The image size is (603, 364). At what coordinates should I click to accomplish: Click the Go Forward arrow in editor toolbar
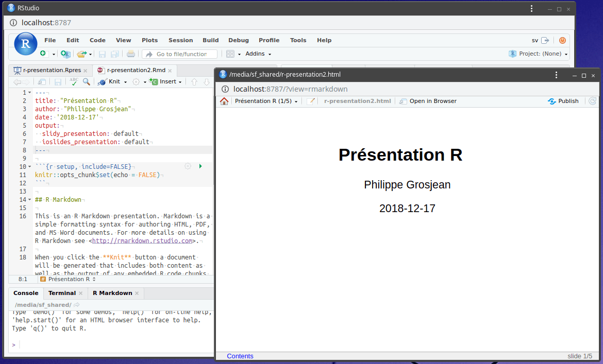[26, 82]
